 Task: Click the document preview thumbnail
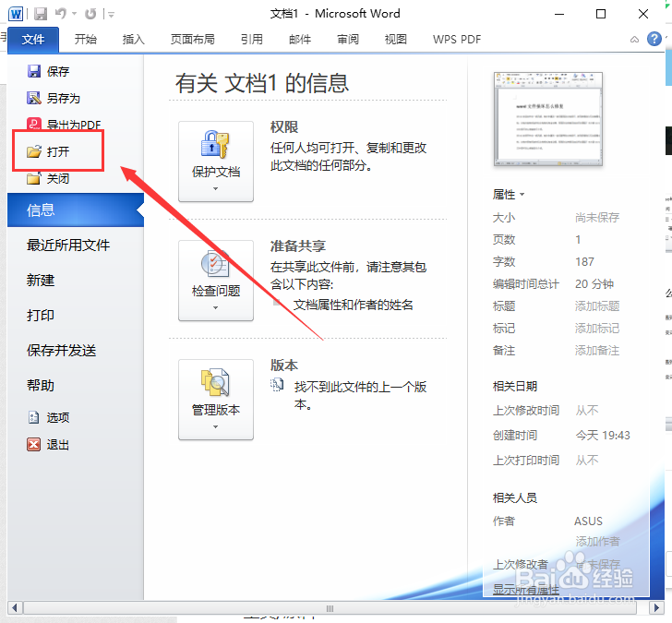pos(548,119)
